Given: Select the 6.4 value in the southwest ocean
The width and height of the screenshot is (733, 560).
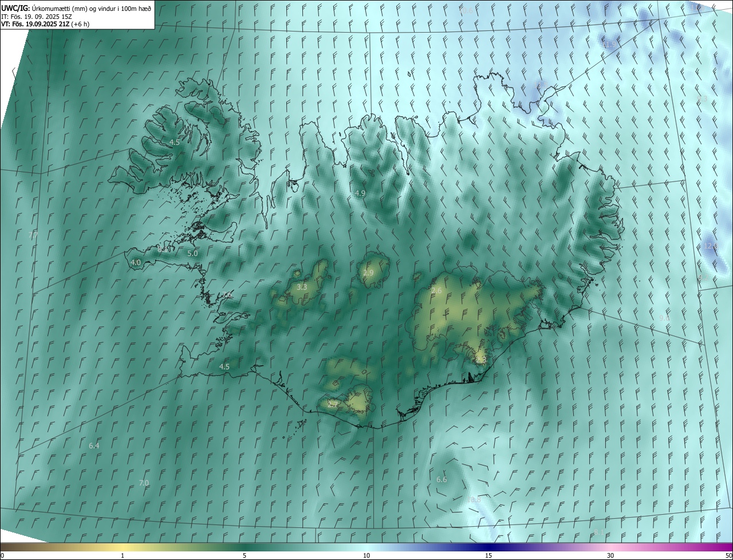Looking at the screenshot, I should point(94,445).
